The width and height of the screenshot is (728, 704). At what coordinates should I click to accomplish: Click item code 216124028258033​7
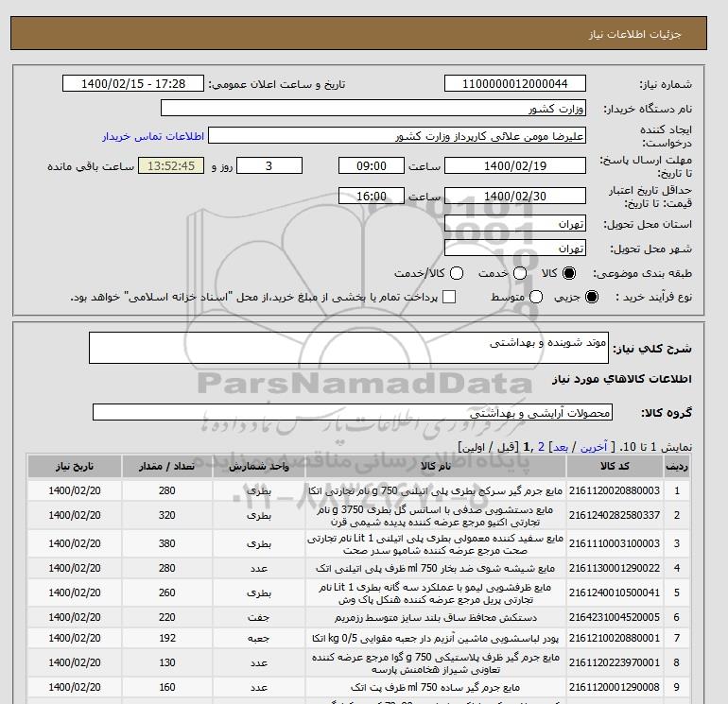click(x=615, y=515)
